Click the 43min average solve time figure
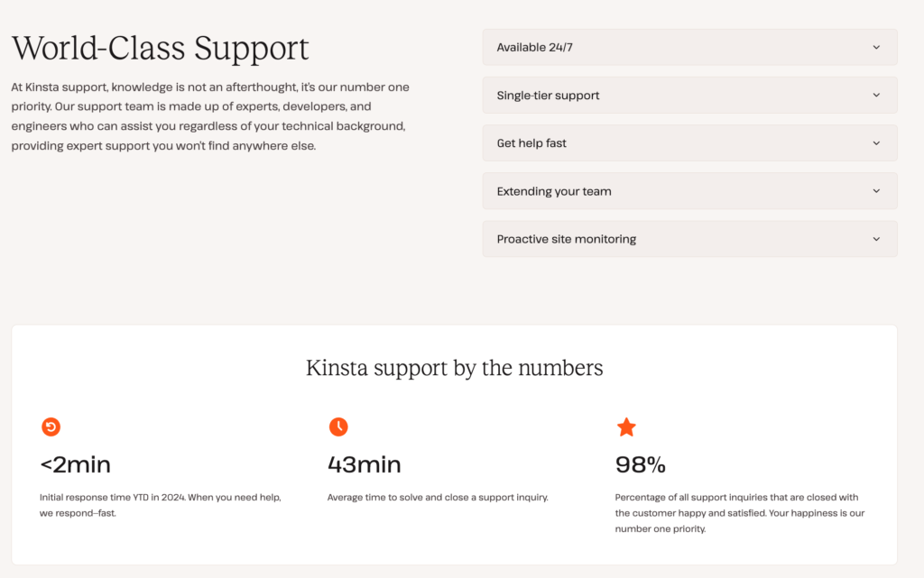This screenshot has width=924, height=578. click(365, 465)
